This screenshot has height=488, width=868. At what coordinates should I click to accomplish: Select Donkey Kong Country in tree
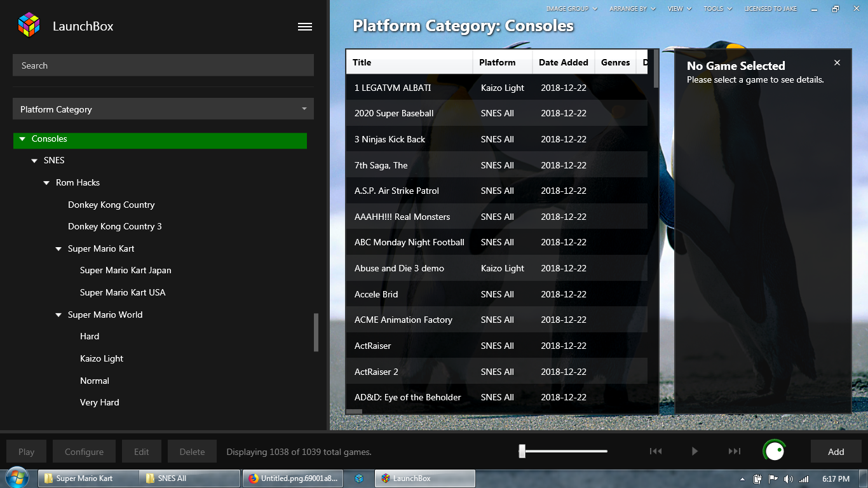[x=111, y=205]
